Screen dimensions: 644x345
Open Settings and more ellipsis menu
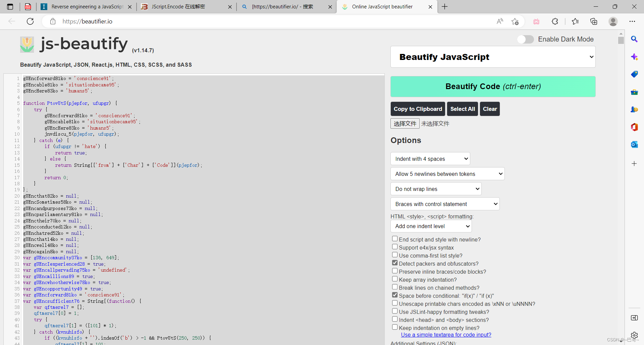coord(632,21)
